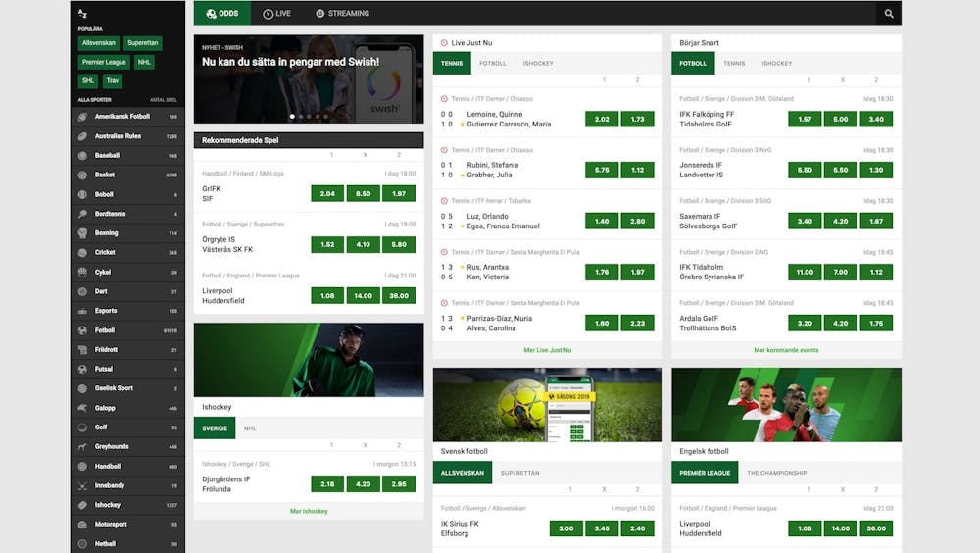Switch to the LIVE top tab

(x=277, y=13)
